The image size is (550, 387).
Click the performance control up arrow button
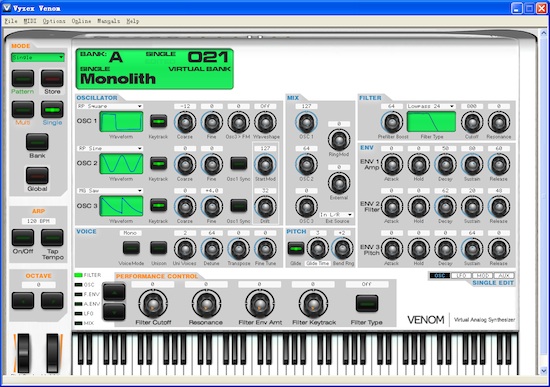point(114,292)
